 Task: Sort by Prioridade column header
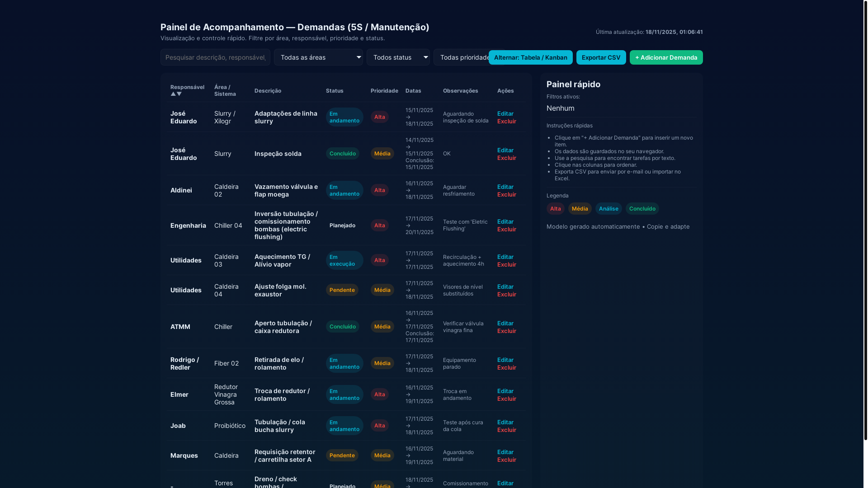point(384,91)
